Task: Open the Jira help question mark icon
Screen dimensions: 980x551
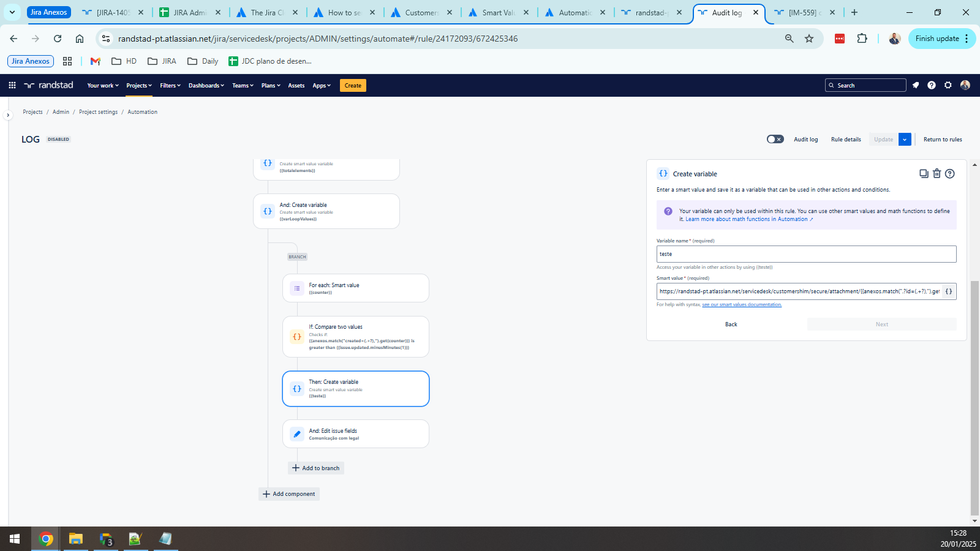Action: [x=932, y=85]
